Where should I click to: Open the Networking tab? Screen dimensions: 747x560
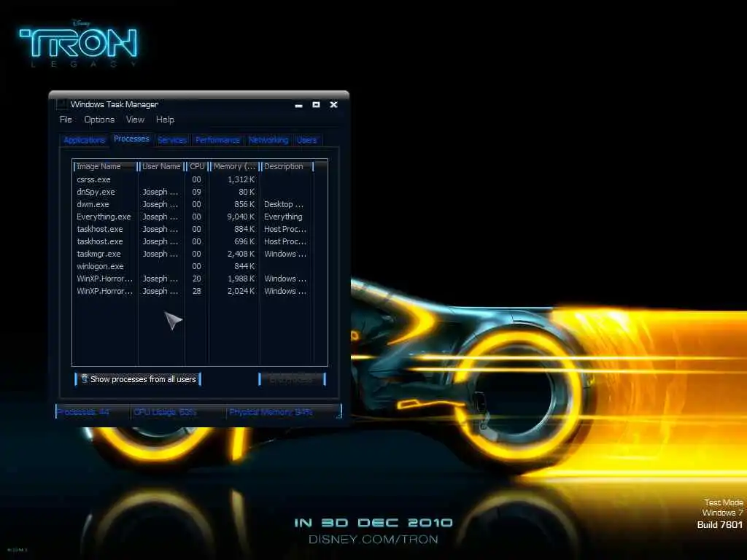268,140
